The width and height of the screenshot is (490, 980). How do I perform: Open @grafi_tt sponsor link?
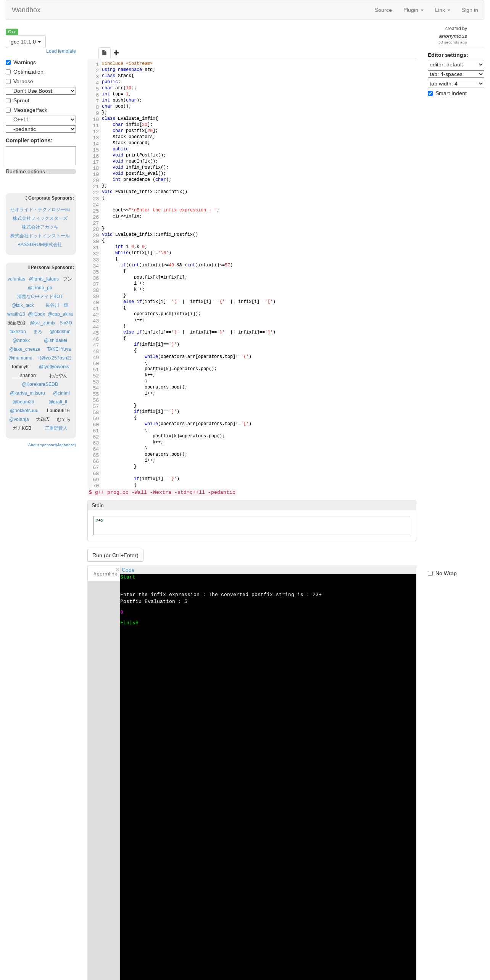point(58,402)
